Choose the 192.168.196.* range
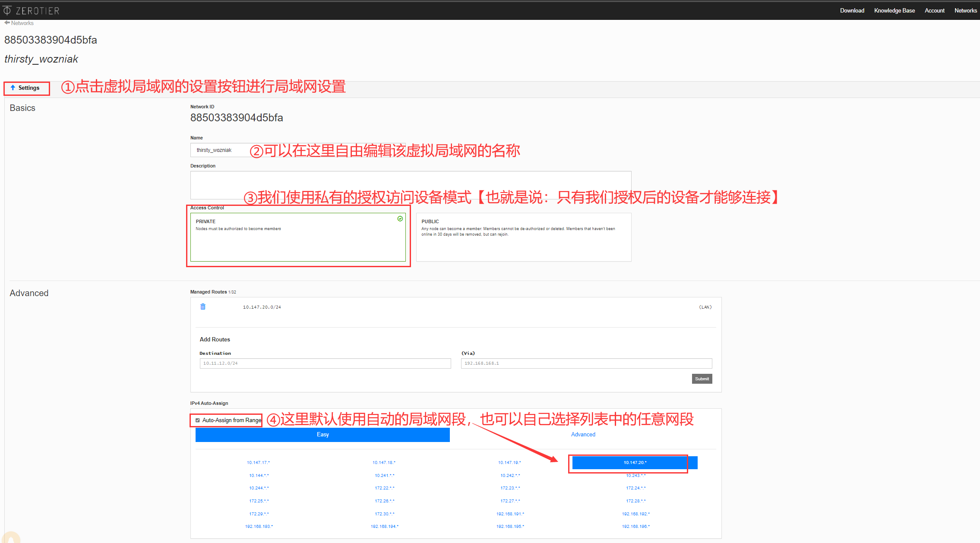The width and height of the screenshot is (980, 543). click(x=635, y=527)
